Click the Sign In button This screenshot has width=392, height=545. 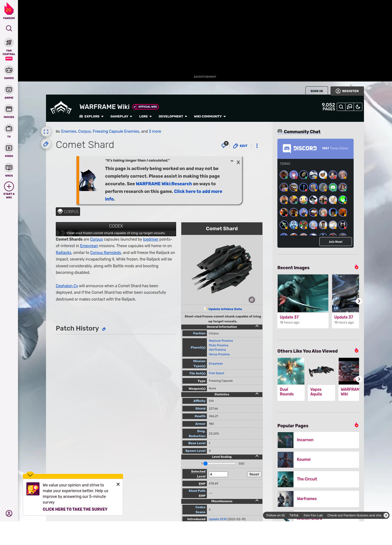point(317,91)
